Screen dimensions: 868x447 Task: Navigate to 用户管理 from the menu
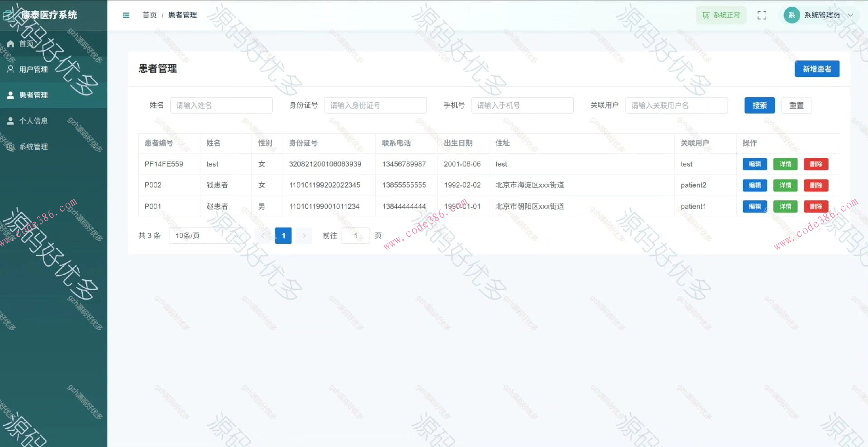tap(33, 69)
